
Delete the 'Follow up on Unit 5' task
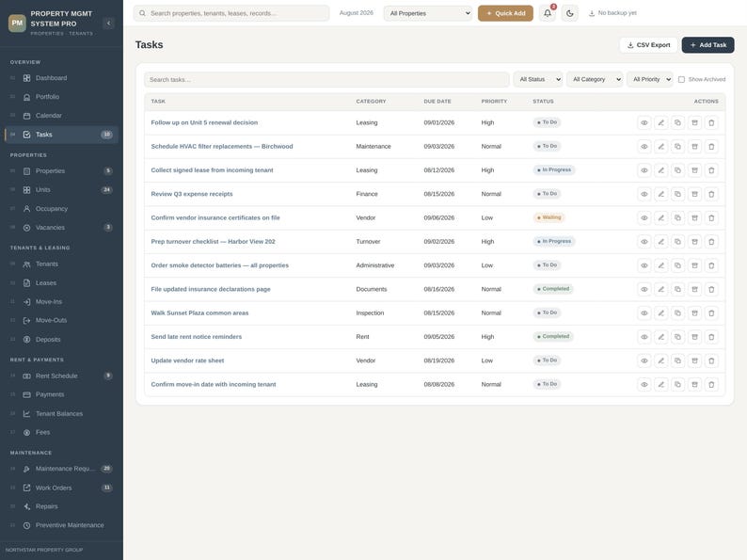point(711,123)
